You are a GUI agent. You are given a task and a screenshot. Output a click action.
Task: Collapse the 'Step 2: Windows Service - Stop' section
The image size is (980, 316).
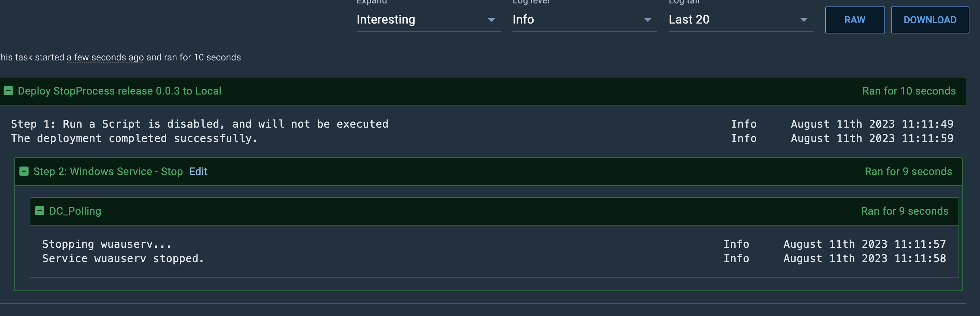(25, 172)
